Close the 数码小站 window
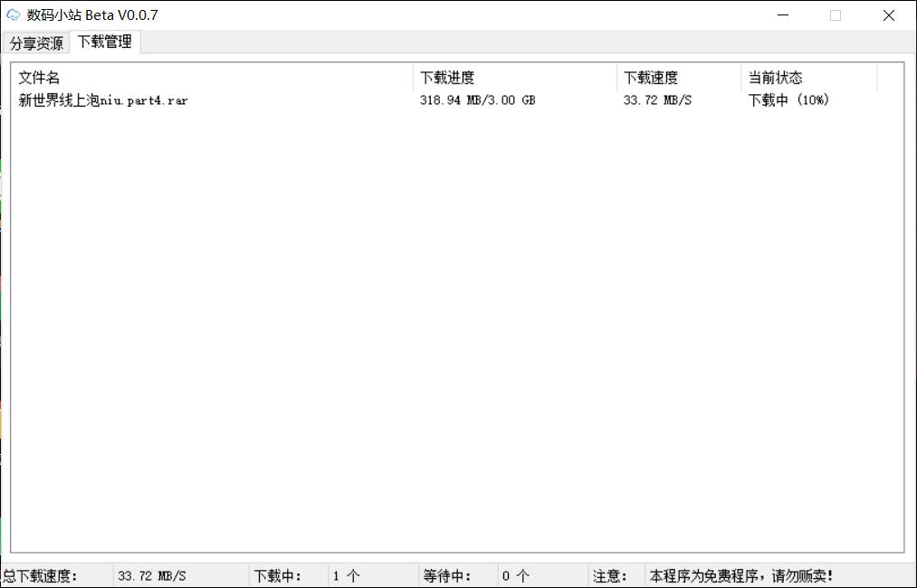 pyautogui.click(x=888, y=15)
